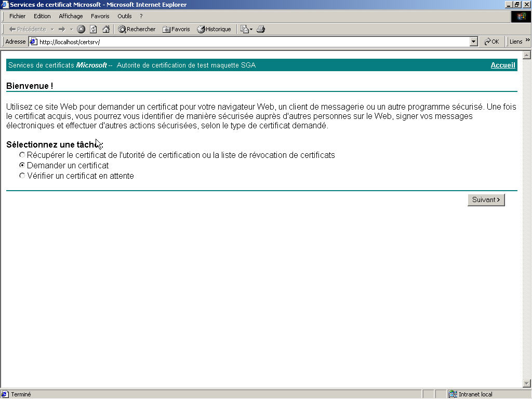Go to the Home page icon
The image size is (532, 399).
[x=106, y=29]
